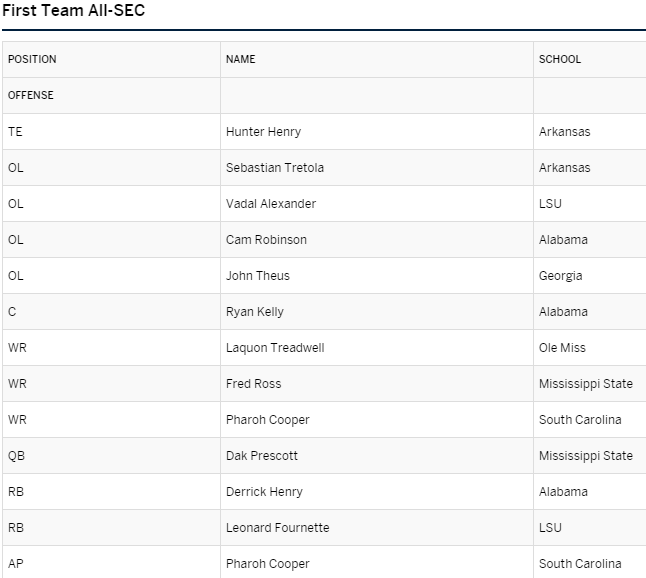The width and height of the screenshot is (646, 578).
Task: Select Cam Robinson in the table
Action: tap(266, 240)
